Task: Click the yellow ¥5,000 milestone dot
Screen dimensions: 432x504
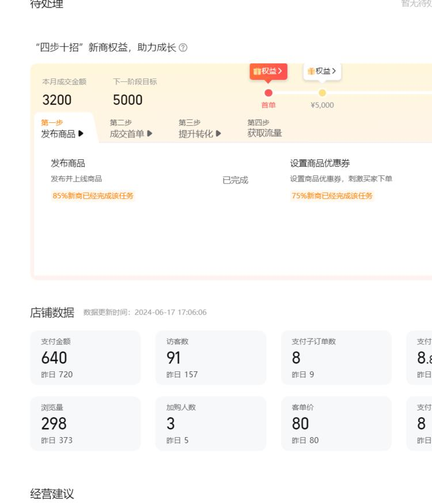Action: click(322, 93)
